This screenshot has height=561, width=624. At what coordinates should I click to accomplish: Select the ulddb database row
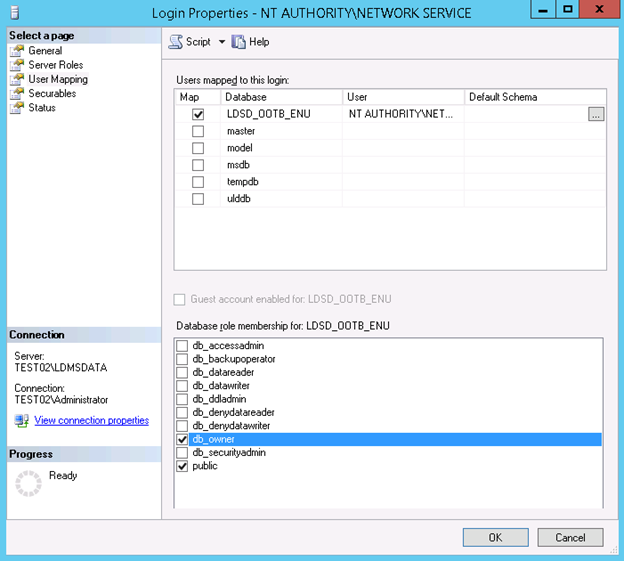click(x=391, y=199)
